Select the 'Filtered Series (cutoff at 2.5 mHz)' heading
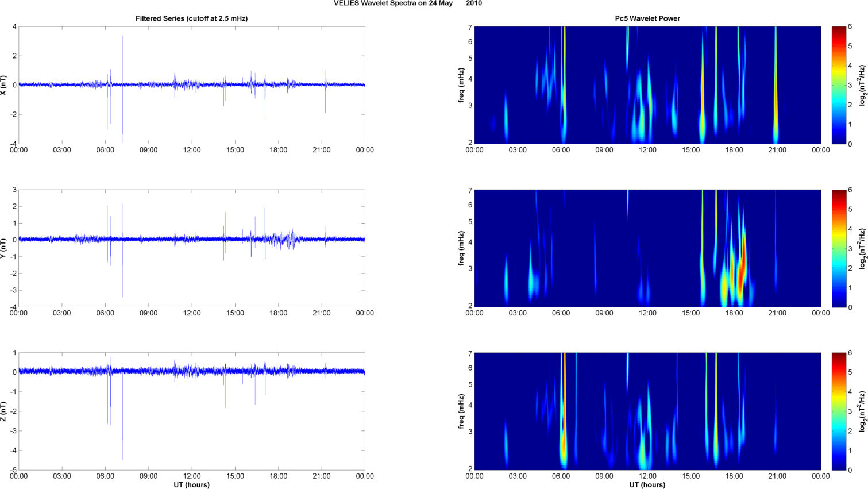This screenshot has width=868, height=489. pyautogui.click(x=191, y=18)
